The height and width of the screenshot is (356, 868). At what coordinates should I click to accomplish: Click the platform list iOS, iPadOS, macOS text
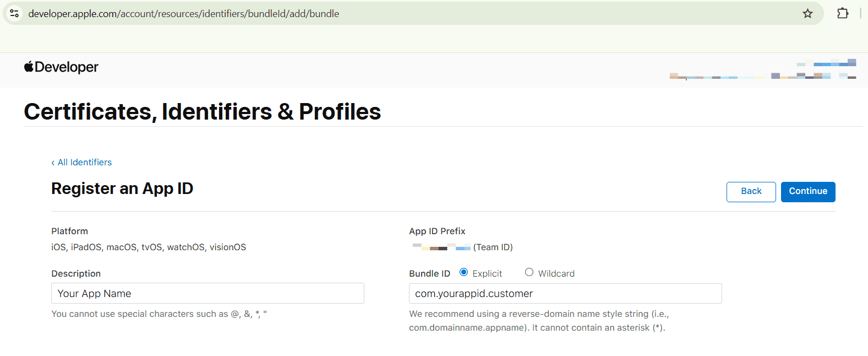point(149,247)
